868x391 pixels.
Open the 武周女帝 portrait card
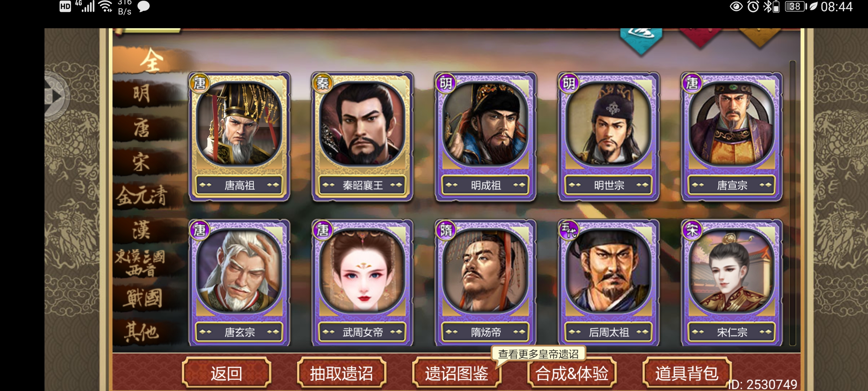click(362, 283)
